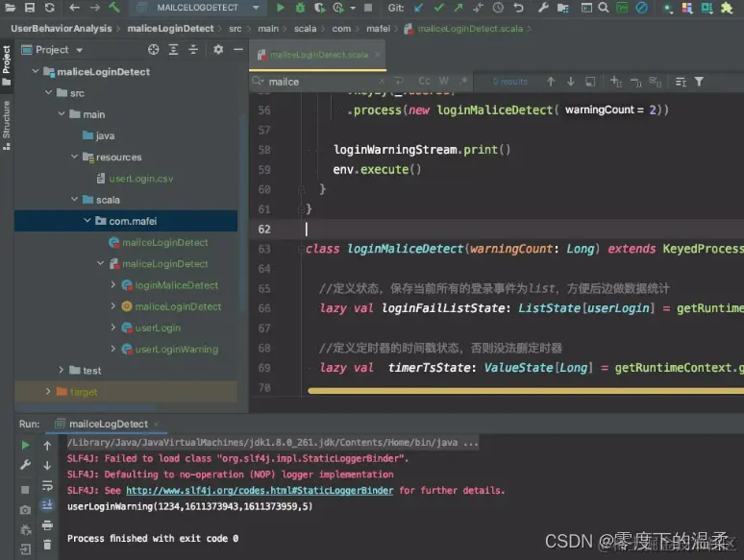The image size is (744, 560).
Task: Rollback changes with the undo arrow
Action: coord(518,7)
